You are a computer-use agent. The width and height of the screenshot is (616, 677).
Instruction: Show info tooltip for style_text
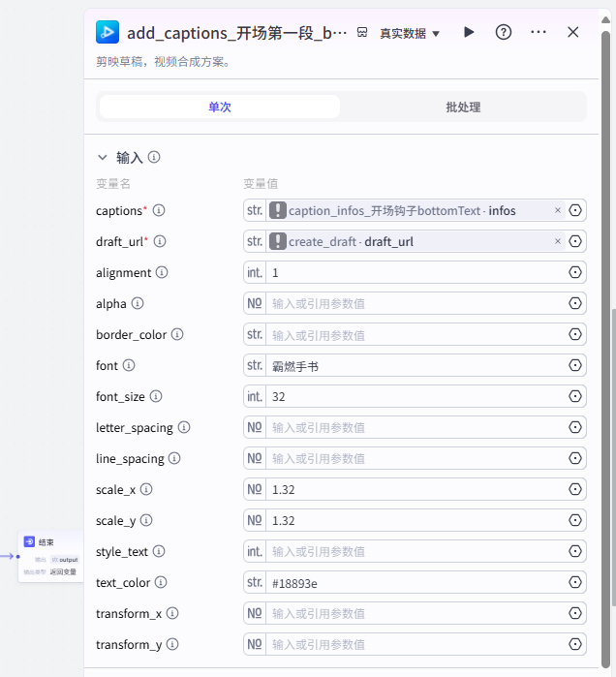tap(159, 551)
